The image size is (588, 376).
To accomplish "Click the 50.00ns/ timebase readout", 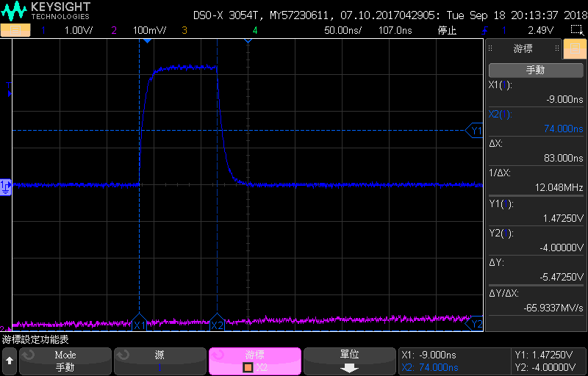I will (343, 30).
